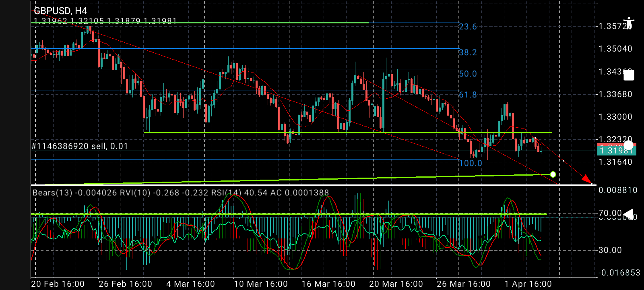This screenshot has width=644, height=290.
Task: Tap the 1 Apr 16:00 time label
Action: pos(528,284)
